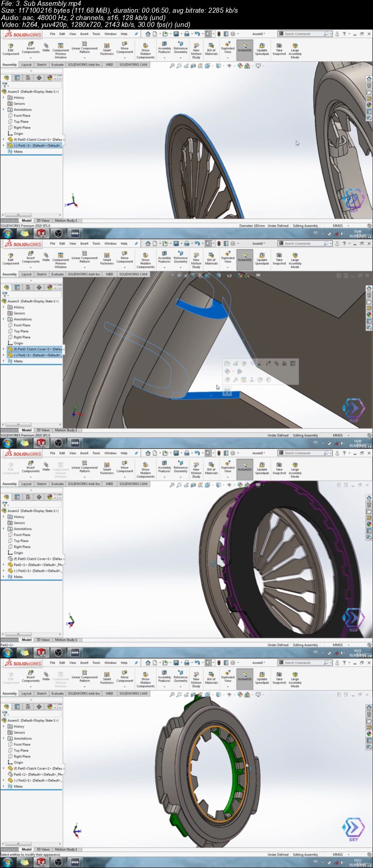The width and height of the screenshot is (373, 868).
Task: Click Open Part icon in second frame context toolbar
Action: click(x=227, y=363)
